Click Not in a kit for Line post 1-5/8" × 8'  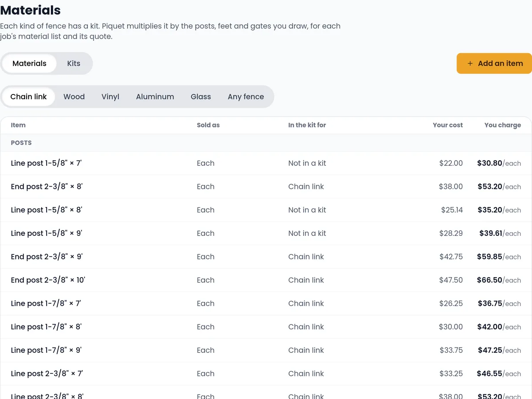(307, 210)
